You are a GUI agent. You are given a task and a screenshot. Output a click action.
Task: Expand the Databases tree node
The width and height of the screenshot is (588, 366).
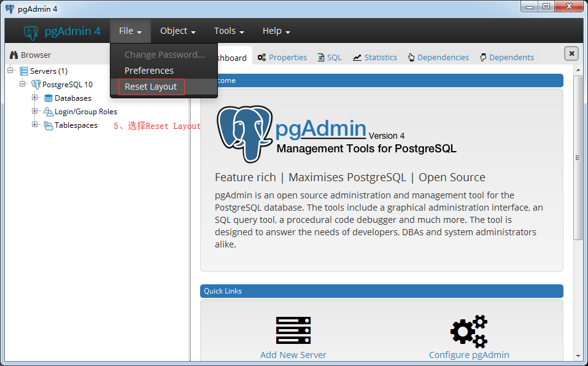pos(34,97)
